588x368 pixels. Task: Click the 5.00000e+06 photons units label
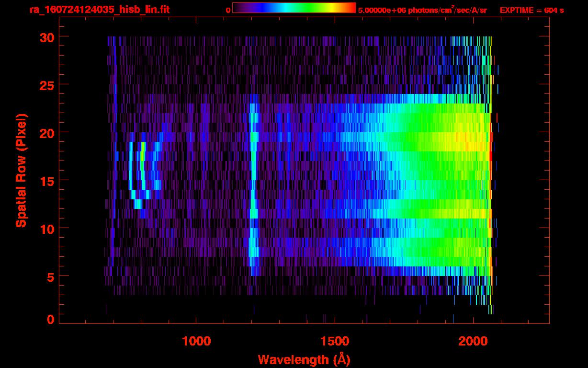pos(422,10)
